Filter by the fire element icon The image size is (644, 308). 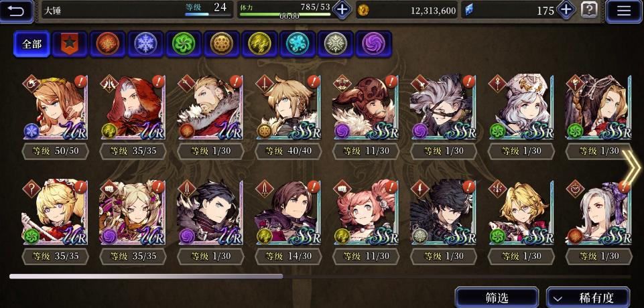pyautogui.click(x=108, y=44)
